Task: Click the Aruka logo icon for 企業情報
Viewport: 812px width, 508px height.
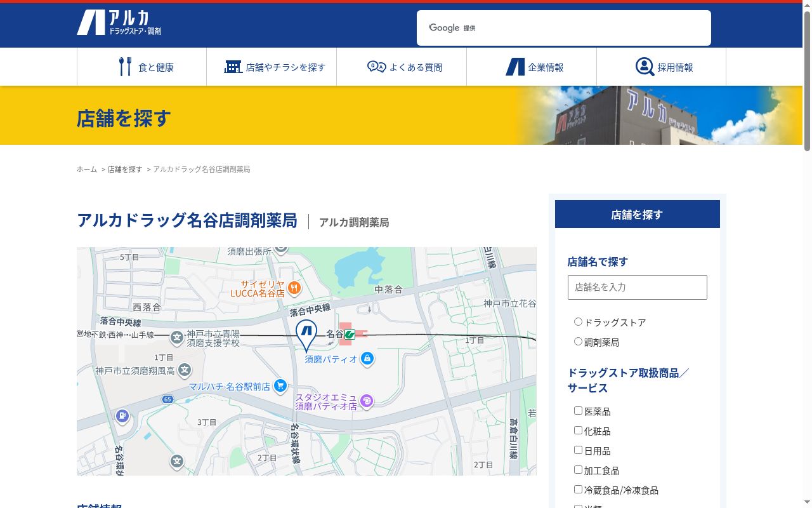Action: click(x=515, y=67)
